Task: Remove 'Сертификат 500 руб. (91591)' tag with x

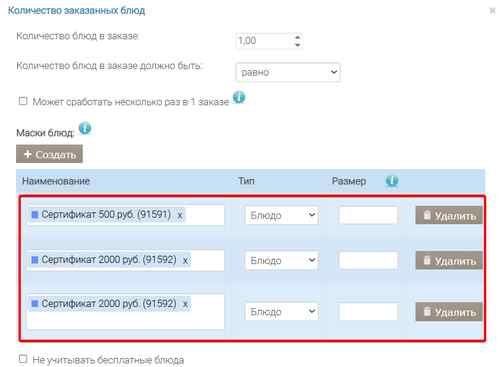Action: point(180,215)
